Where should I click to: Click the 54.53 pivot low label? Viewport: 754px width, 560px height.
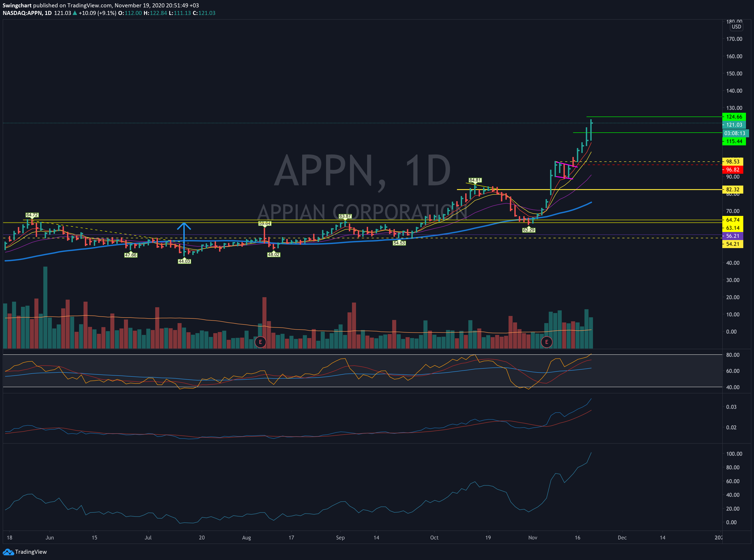(x=399, y=243)
